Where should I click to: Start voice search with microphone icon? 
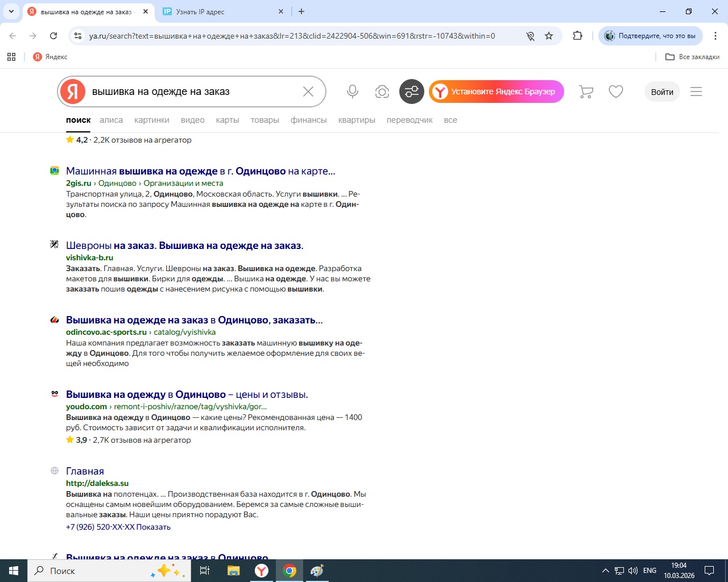click(353, 92)
